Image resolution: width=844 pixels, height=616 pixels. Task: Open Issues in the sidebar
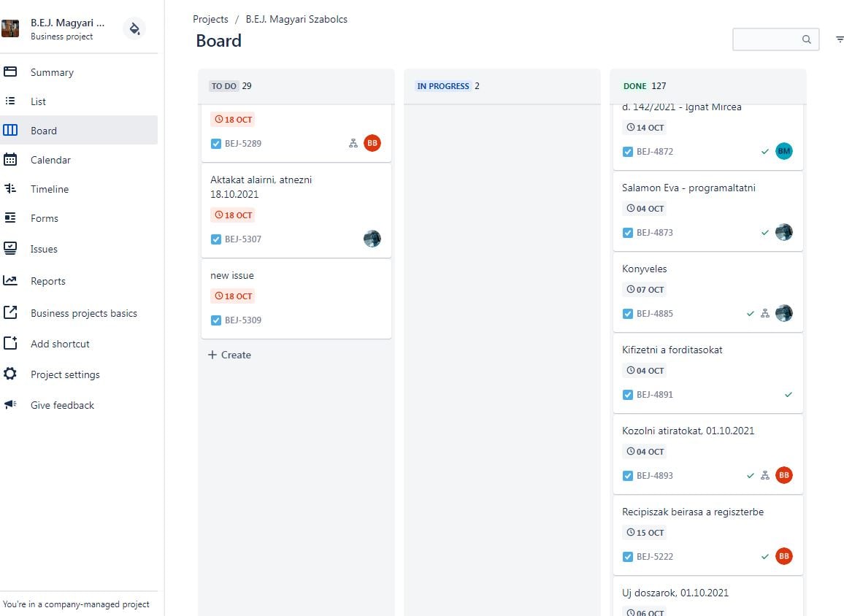coord(79,249)
